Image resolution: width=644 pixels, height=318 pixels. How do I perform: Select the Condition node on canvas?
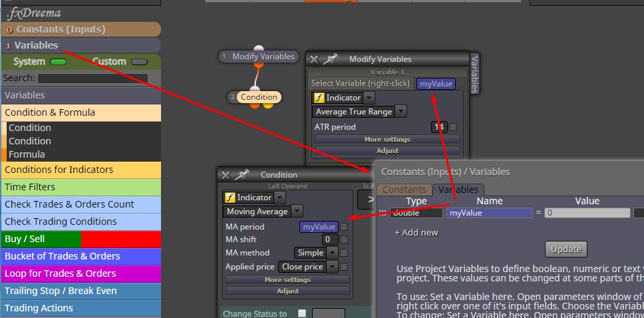point(255,97)
